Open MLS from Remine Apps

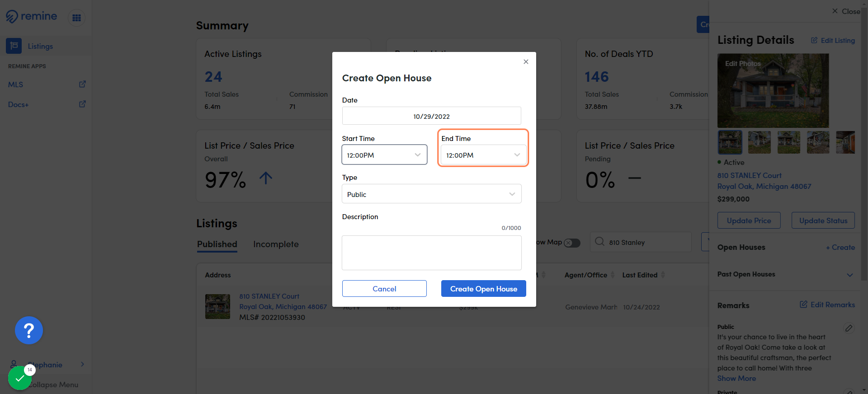(15, 84)
